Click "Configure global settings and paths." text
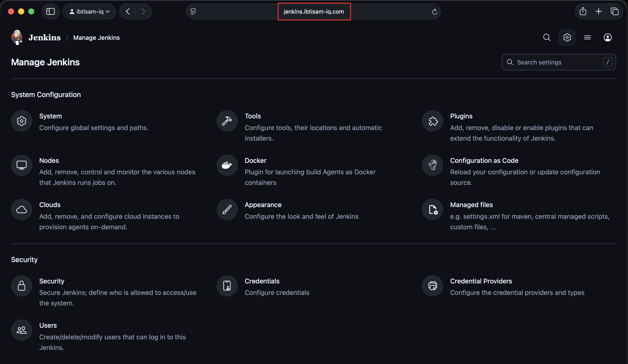This screenshot has width=628, height=364. coord(94,128)
